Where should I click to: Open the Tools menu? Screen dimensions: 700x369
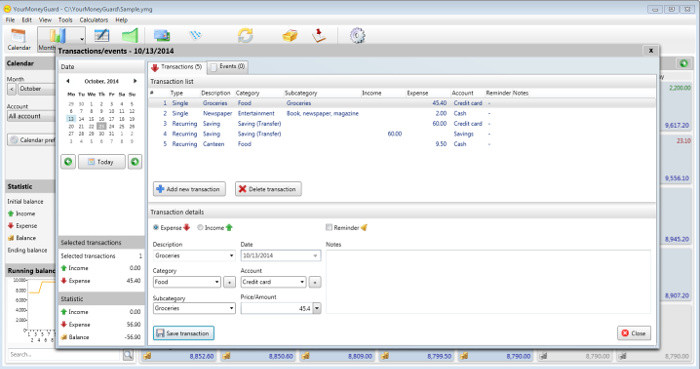(x=65, y=20)
